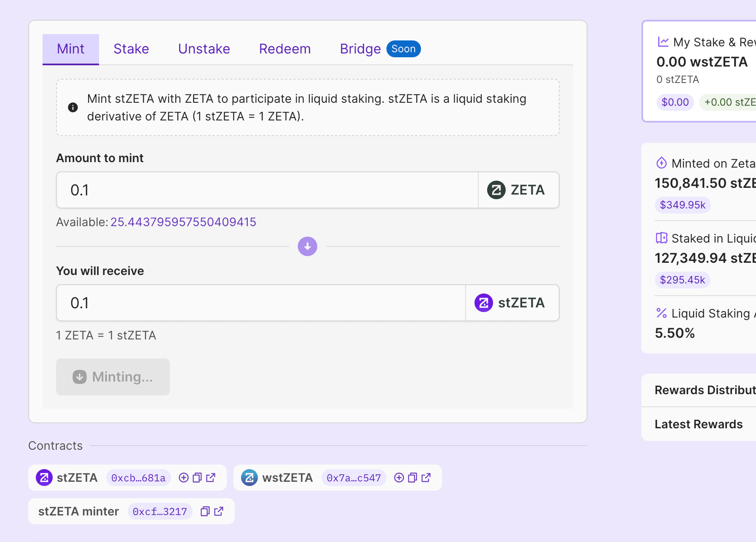Image resolution: width=756 pixels, height=542 pixels.
Task: Expand the Latest Rewards section
Action: [699, 424]
